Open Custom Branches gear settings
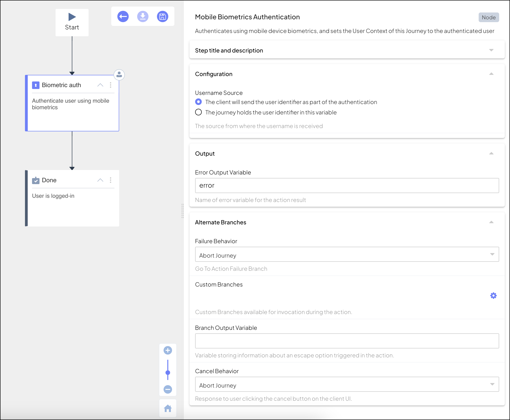 [493, 295]
